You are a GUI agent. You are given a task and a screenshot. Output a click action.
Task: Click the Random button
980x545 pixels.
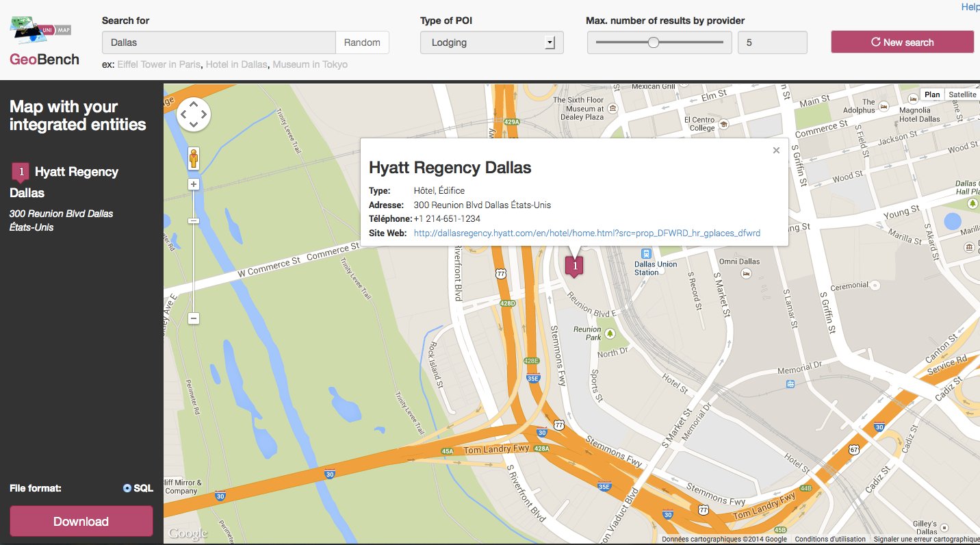(362, 42)
